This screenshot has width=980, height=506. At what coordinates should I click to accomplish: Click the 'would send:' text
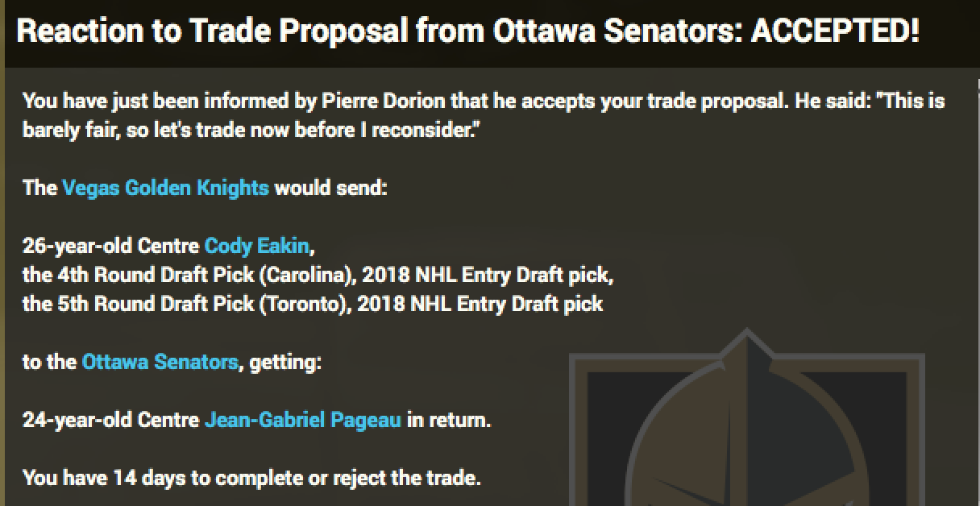pyautogui.click(x=331, y=189)
